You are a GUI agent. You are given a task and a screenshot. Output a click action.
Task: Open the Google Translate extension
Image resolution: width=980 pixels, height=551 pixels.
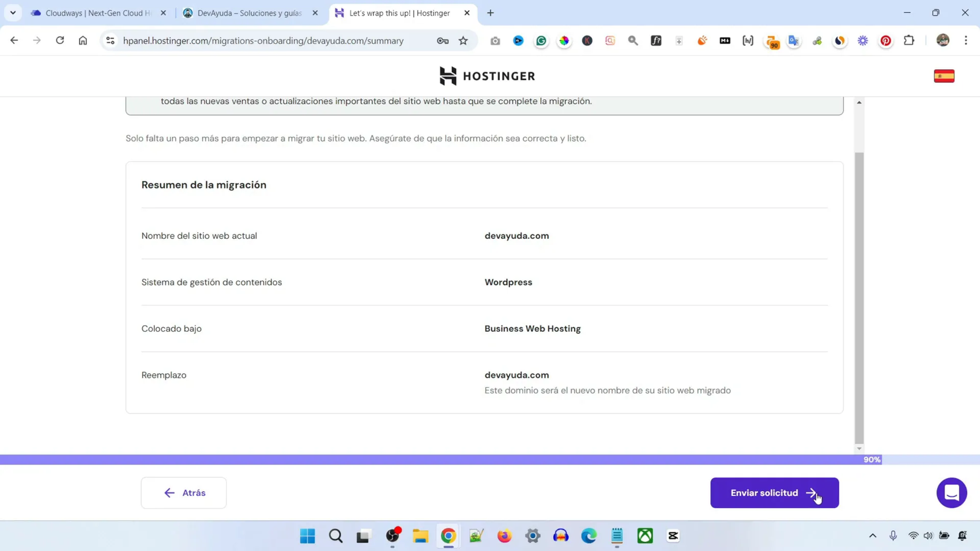[794, 40]
